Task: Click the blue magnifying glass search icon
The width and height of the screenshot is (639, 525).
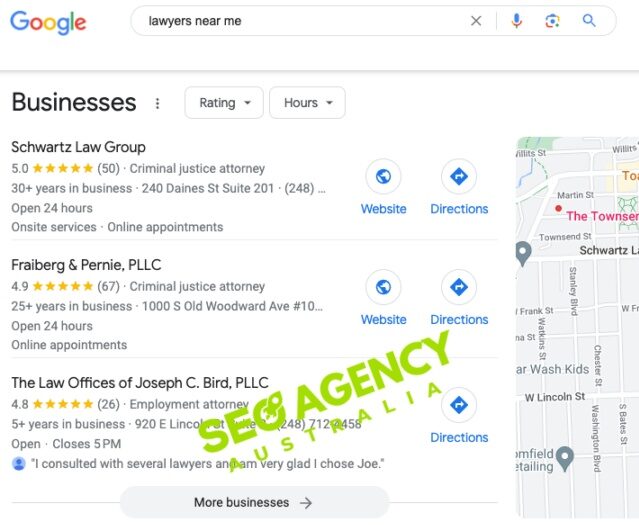Action: pyautogui.click(x=589, y=20)
